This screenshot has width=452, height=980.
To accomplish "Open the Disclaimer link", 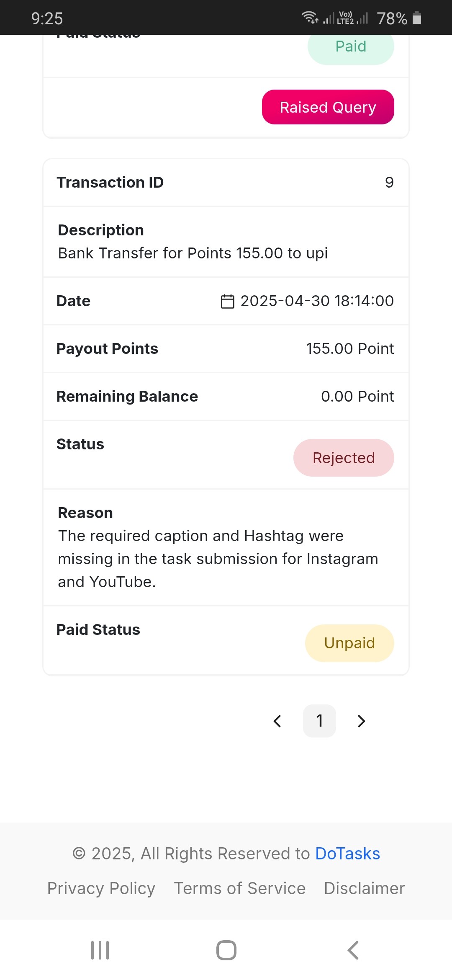I will point(364,888).
